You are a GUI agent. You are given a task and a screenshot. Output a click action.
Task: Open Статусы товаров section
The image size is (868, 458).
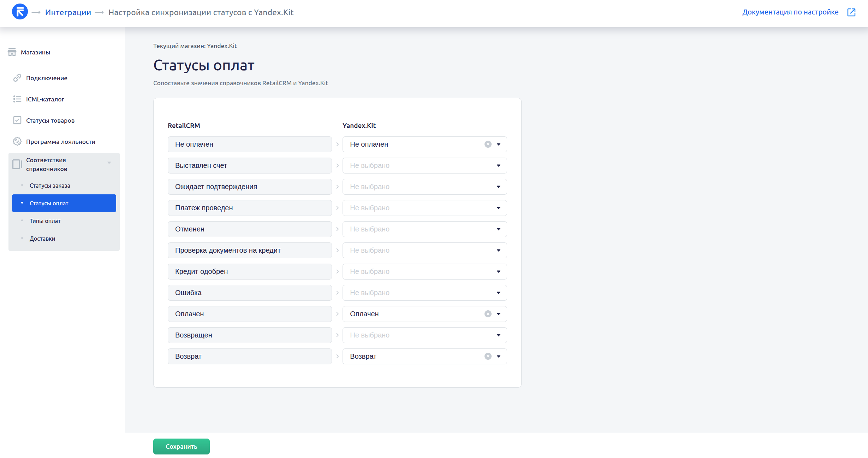(x=50, y=121)
